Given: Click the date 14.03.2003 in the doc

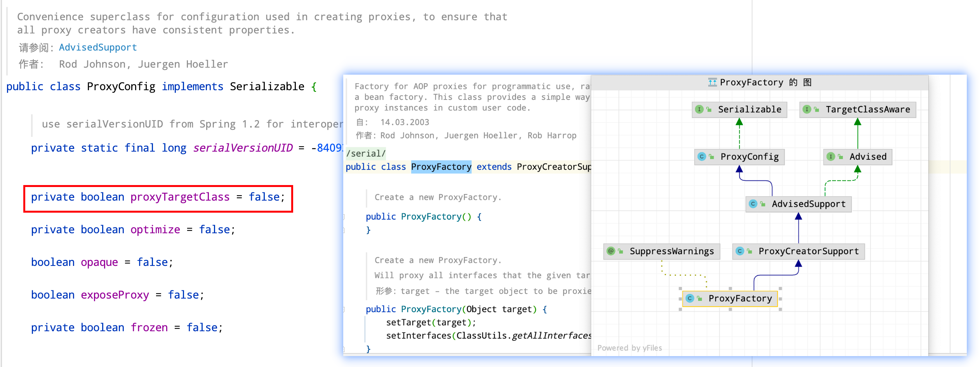Looking at the screenshot, I should [405, 122].
